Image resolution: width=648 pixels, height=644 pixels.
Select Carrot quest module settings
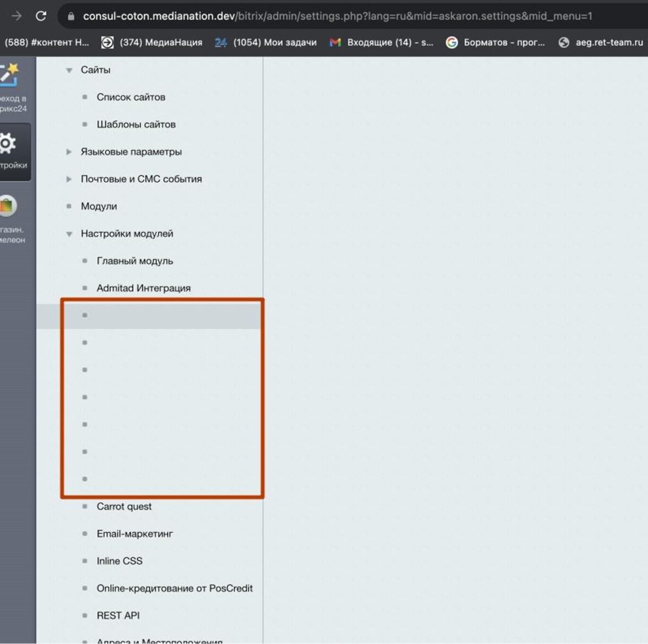point(124,506)
